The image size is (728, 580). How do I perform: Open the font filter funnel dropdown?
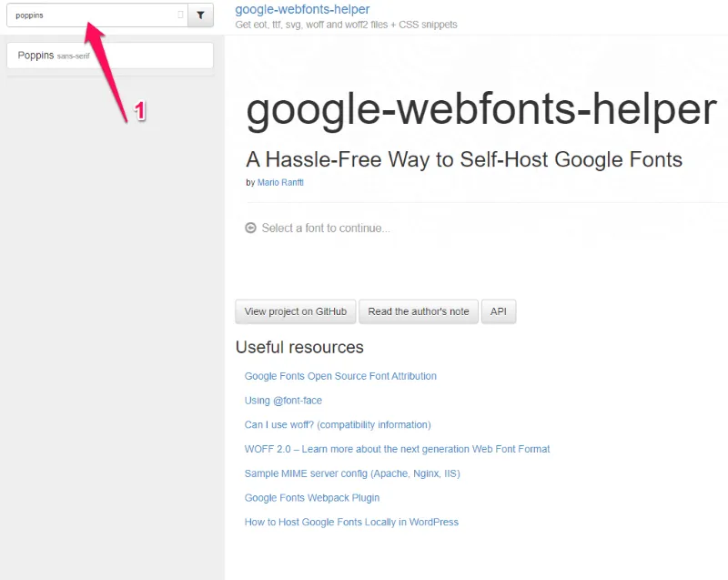200,15
